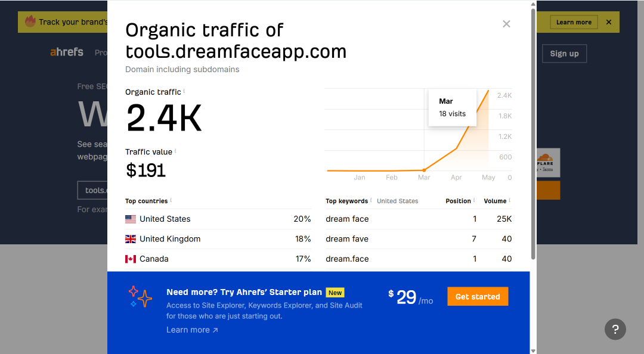The height and width of the screenshot is (354, 644).
Task: Click the Sign up button
Action: (x=564, y=54)
